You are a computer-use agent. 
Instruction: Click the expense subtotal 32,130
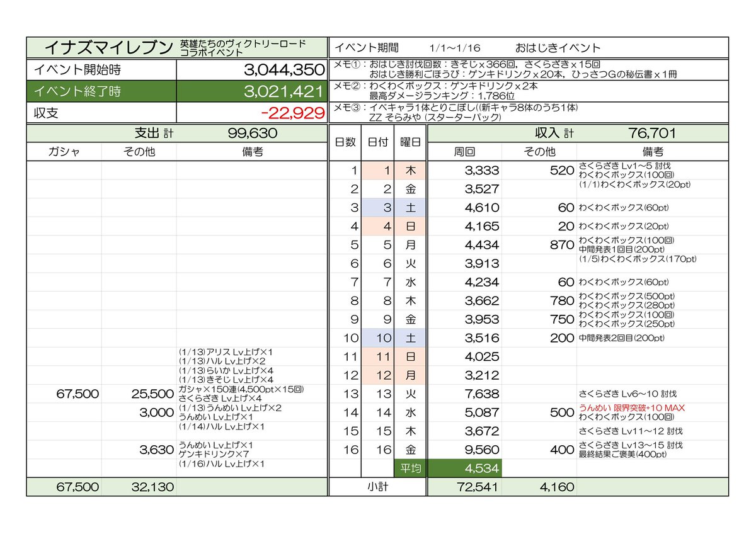point(152,487)
